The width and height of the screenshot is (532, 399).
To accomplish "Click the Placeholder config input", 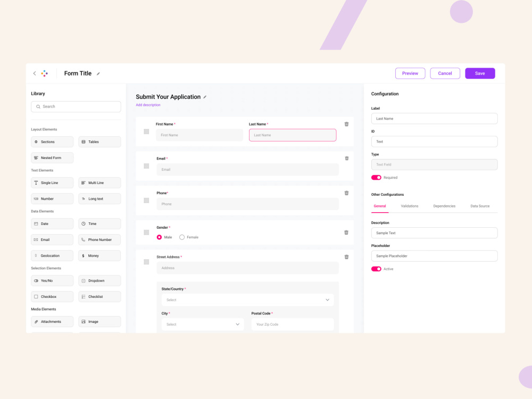I will pos(434,256).
